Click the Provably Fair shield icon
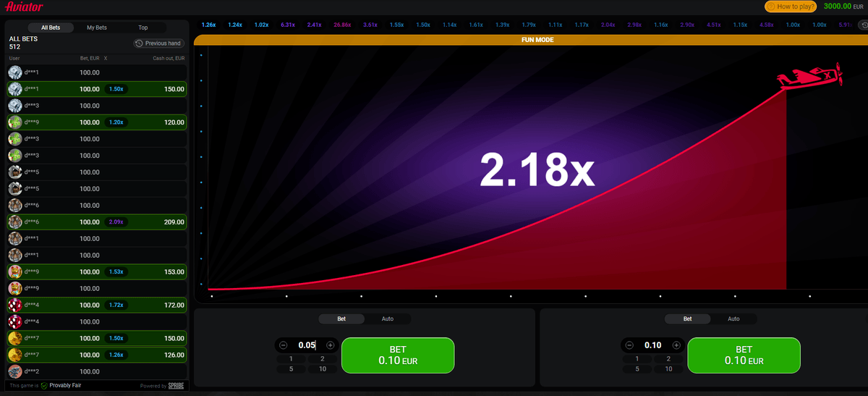This screenshot has height=396, width=868. click(x=44, y=386)
